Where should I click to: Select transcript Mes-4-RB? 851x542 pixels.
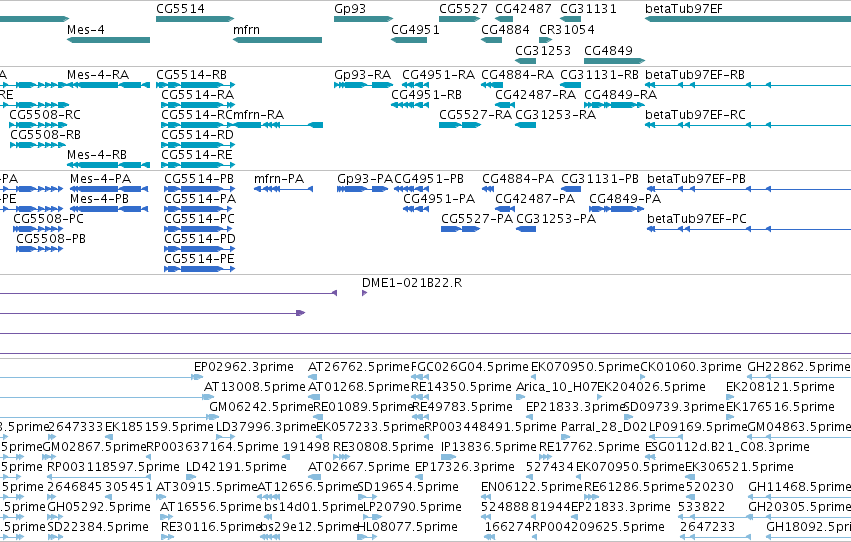(108, 165)
